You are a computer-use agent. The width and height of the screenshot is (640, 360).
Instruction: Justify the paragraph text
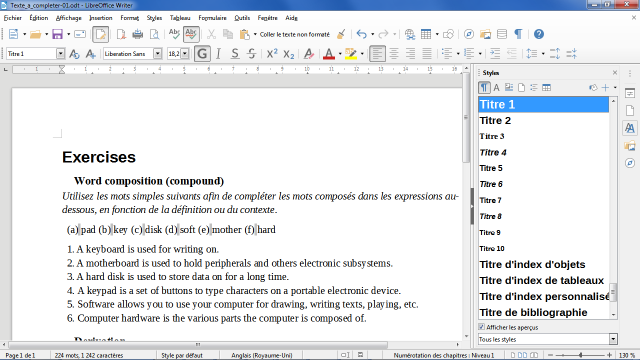[427, 54]
